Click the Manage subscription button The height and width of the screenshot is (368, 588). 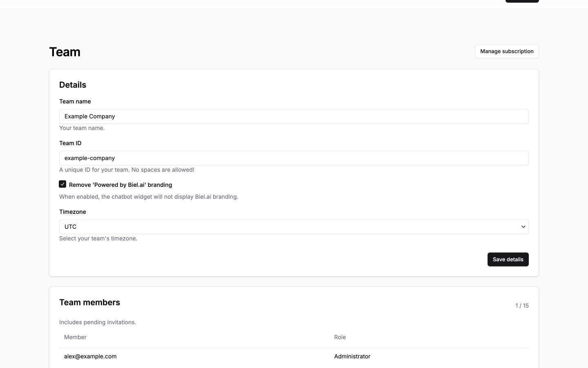point(507,52)
